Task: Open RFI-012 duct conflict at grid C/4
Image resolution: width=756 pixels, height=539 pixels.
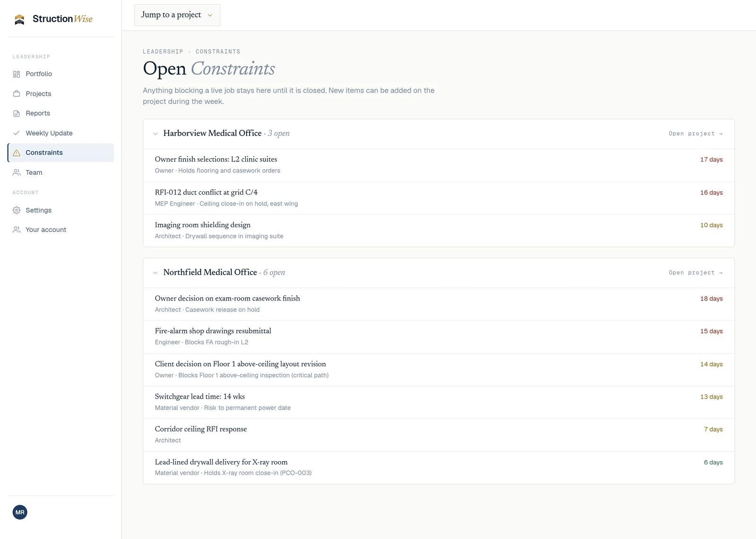Action: (x=438, y=198)
